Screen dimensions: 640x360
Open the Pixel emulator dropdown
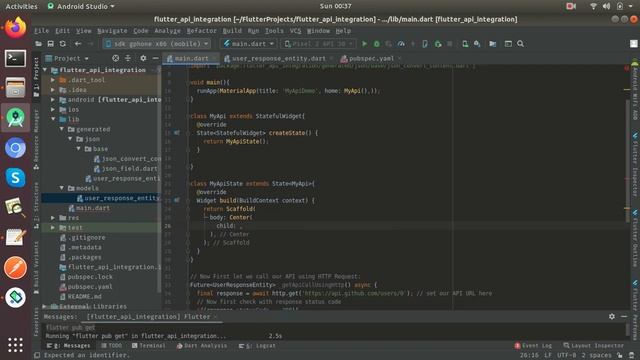point(318,44)
